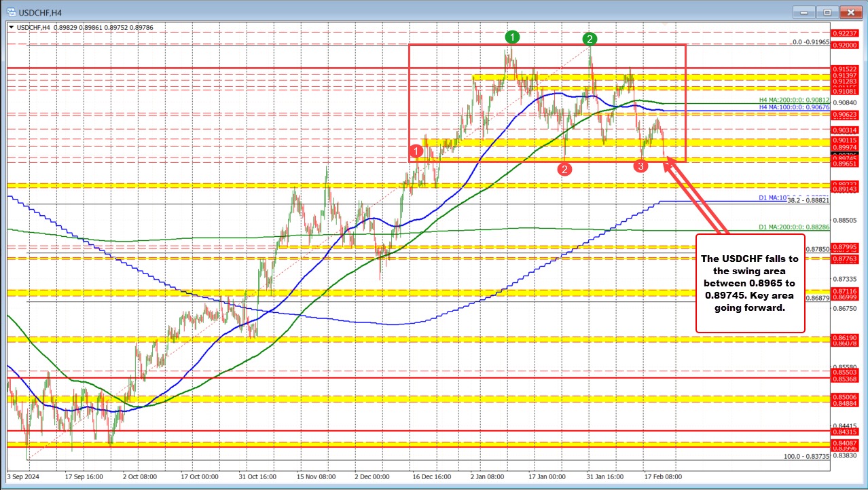Viewport: 868px width, 490px height.
Task: Select the swing area annotation text box
Action: click(750, 282)
